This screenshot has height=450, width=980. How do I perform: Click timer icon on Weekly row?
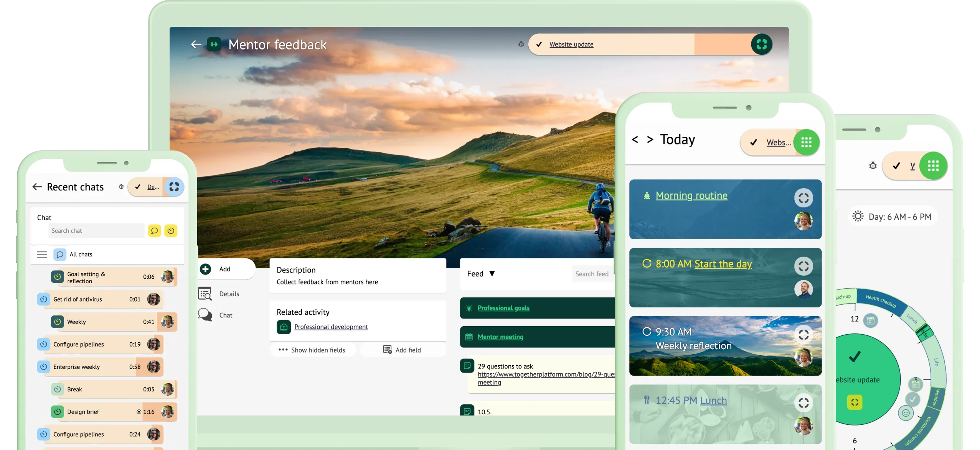click(58, 322)
